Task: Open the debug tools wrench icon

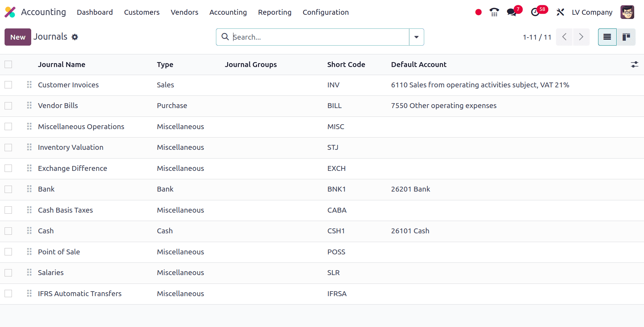Action: pos(560,12)
